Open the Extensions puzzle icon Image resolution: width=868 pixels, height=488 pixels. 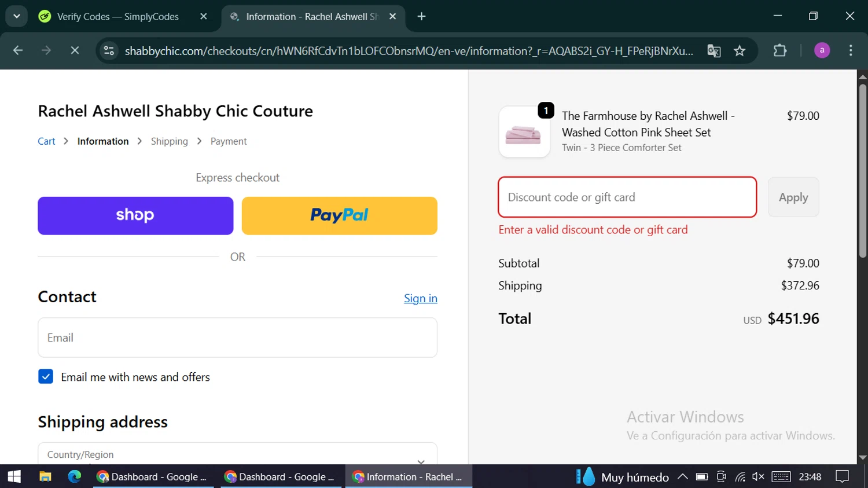pos(780,51)
